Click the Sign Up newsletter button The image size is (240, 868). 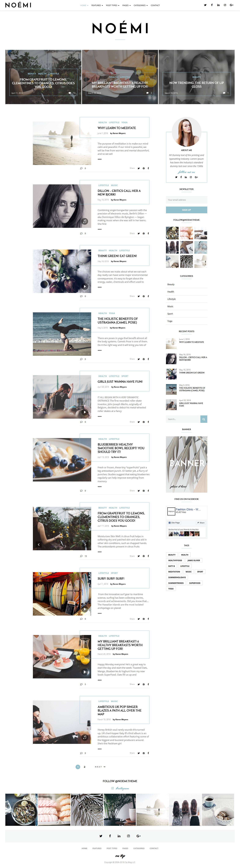[x=186, y=210]
